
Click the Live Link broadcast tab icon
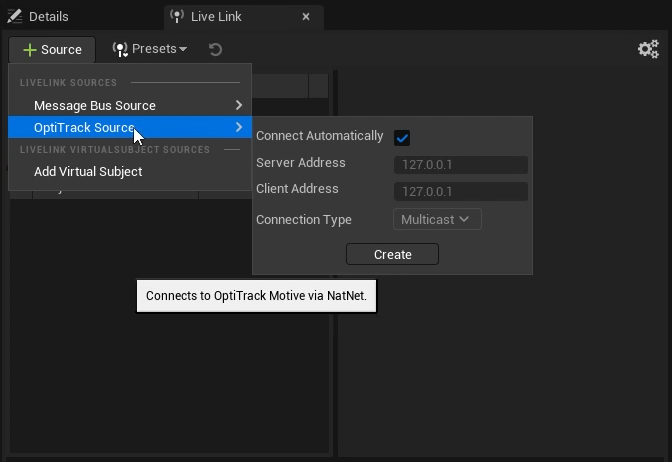coord(177,17)
